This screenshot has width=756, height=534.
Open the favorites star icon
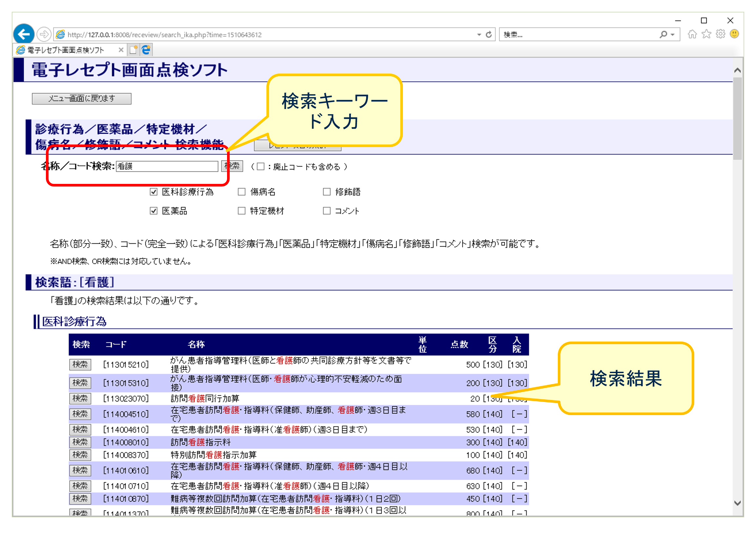[x=706, y=34]
